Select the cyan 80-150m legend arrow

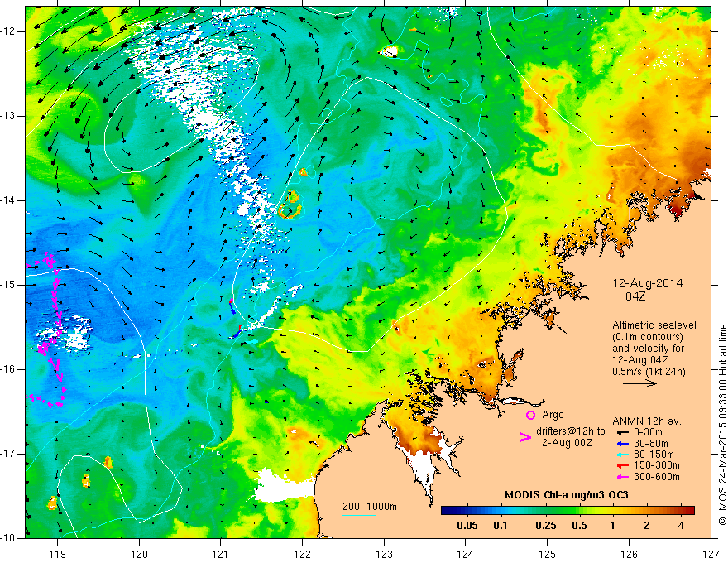coord(622,455)
